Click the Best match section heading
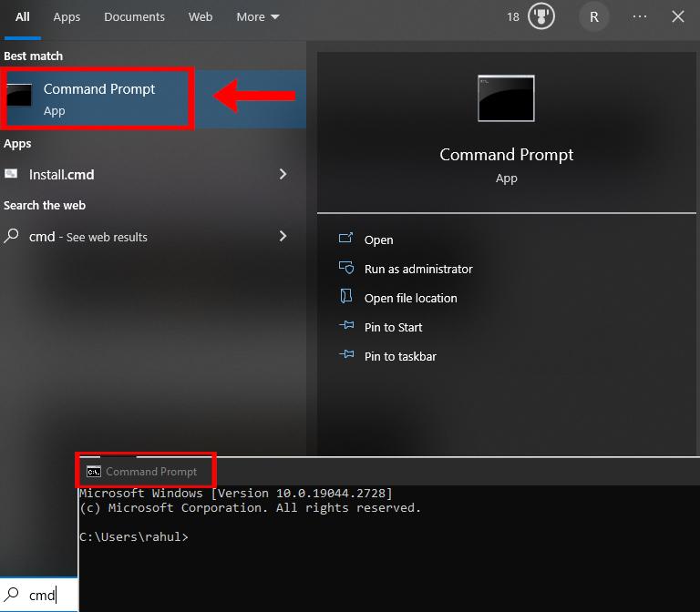 click(x=34, y=56)
